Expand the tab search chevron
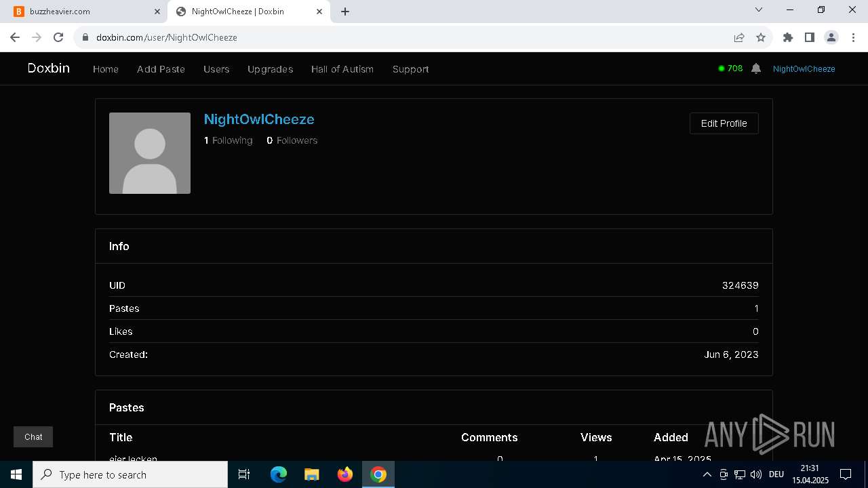 [759, 10]
